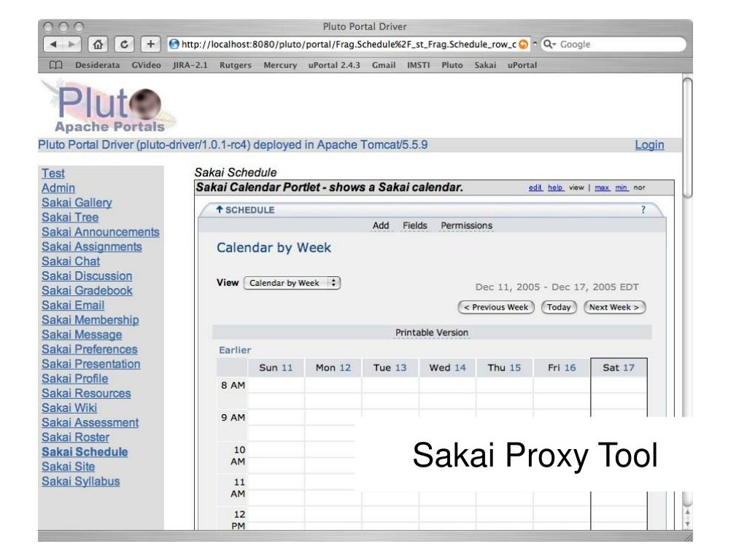Viewport: 747px width, 560px height.
Task: Go to the Previous Week
Action: point(496,307)
